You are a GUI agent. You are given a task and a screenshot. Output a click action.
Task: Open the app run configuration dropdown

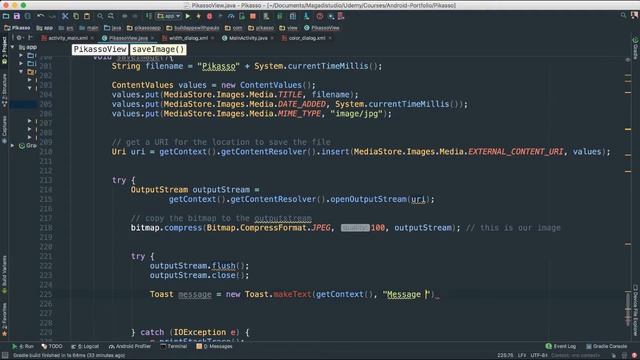point(169,16)
